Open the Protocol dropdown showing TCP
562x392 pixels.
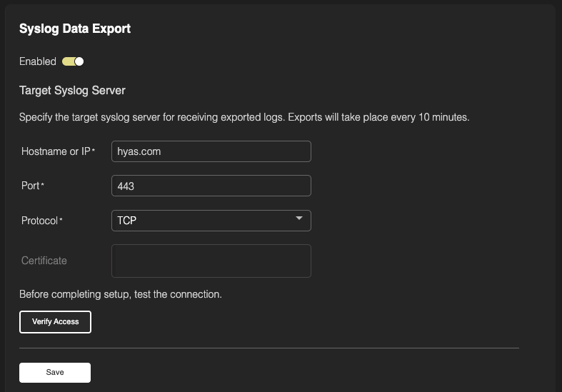tap(211, 221)
